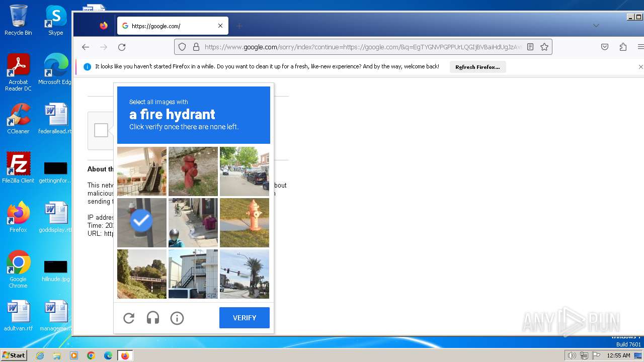Viewport: 644px width, 362px height.
Task: Click the Firefox forward arrow
Action: click(x=104, y=47)
